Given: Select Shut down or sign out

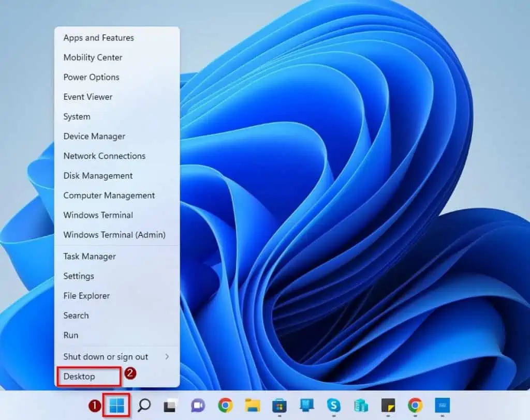Looking at the screenshot, I should click(117, 357).
